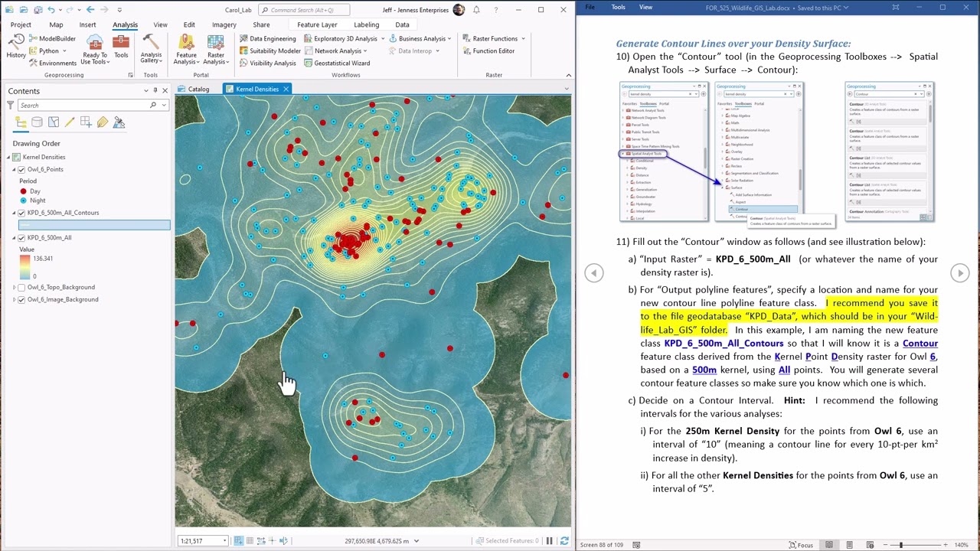Go to next screen in Word document
980x551 pixels.
pos(960,272)
